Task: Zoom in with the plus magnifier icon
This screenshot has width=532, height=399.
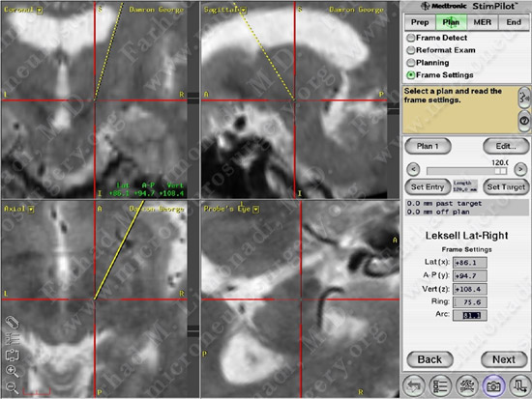Action: (13, 372)
